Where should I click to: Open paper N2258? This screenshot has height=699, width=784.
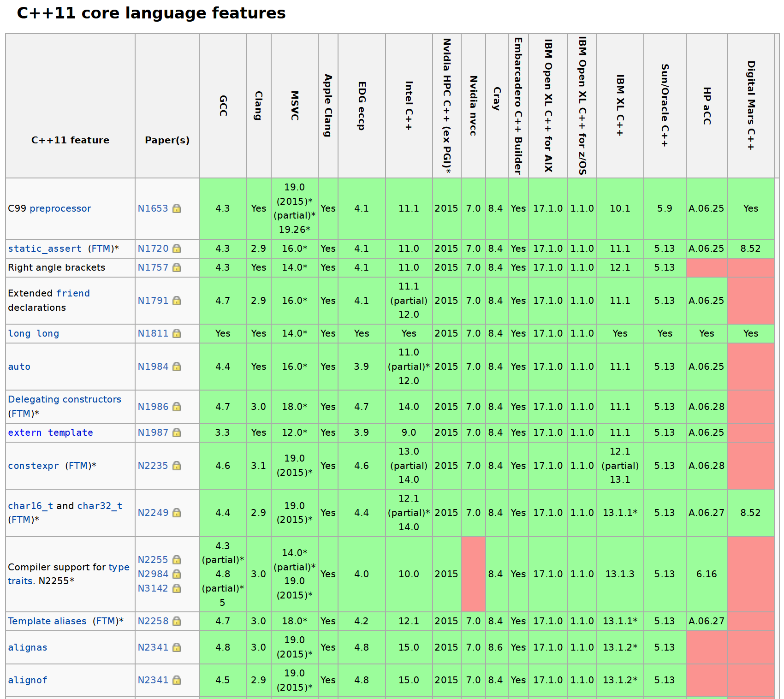pos(153,621)
